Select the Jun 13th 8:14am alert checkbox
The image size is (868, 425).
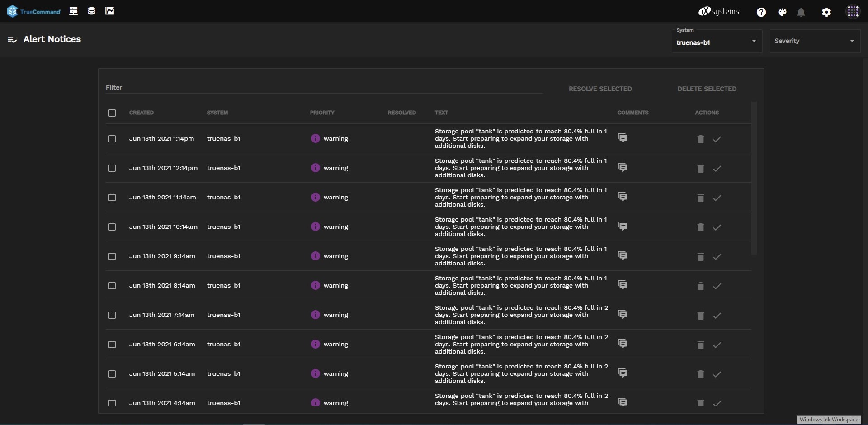click(x=112, y=286)
